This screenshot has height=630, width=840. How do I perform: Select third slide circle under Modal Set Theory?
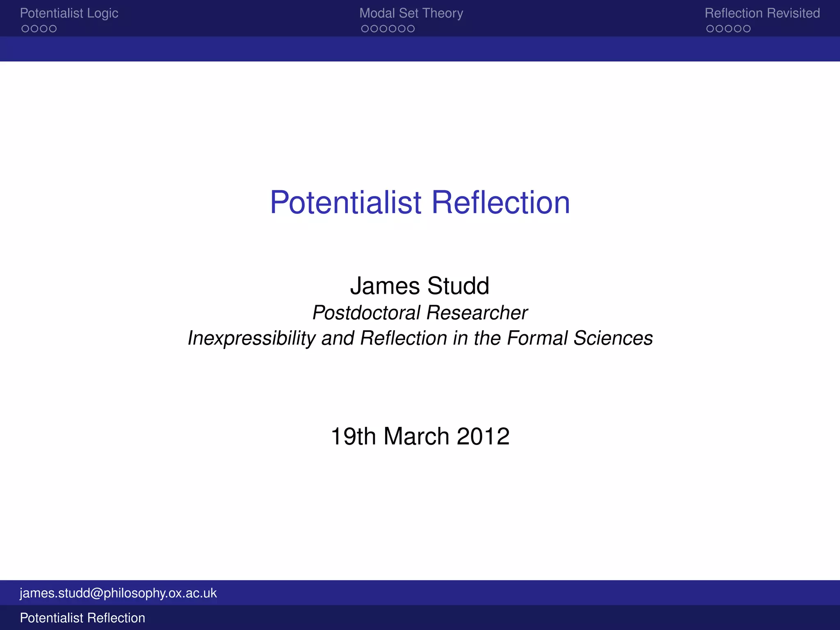tap(383, 29)
